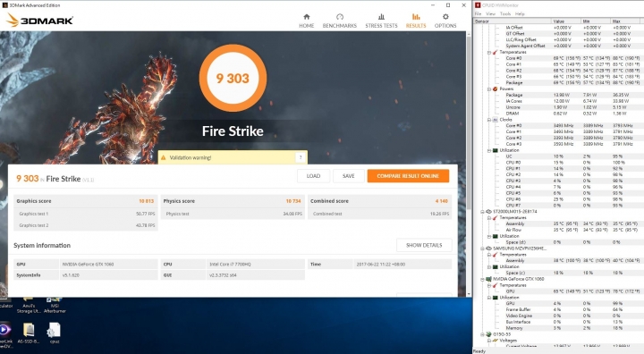
Task: Click the thermometer icon of CPU Temperatures
Action: coord(495,52)
